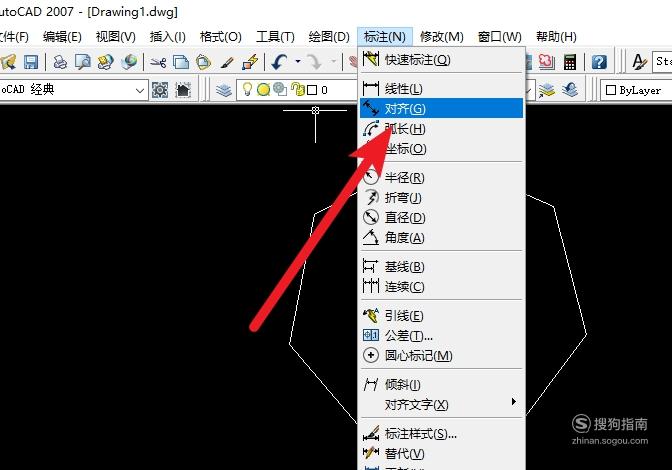This screenshot has width=672, height=470.
Task: Open the ByLayer color control dropdown
Action: click(x=636, y=90)
